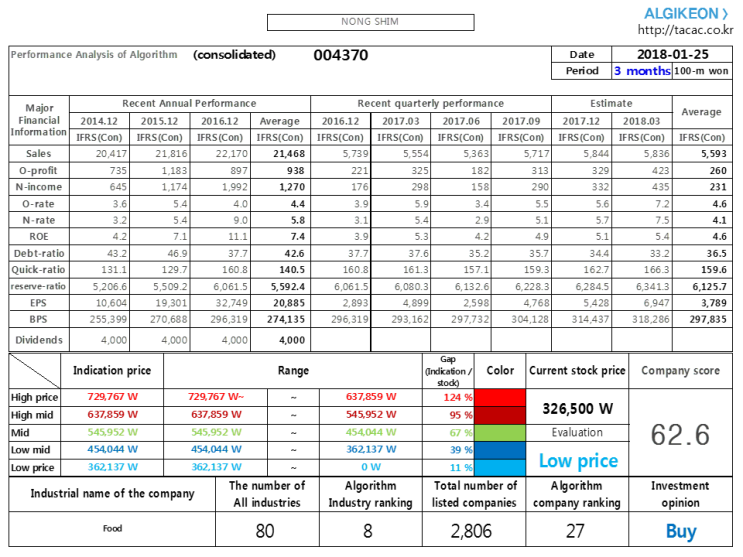This screenshot has width=743, height=557.
Task: Select average dividends value 4,000 in bold
Action: 292,340
